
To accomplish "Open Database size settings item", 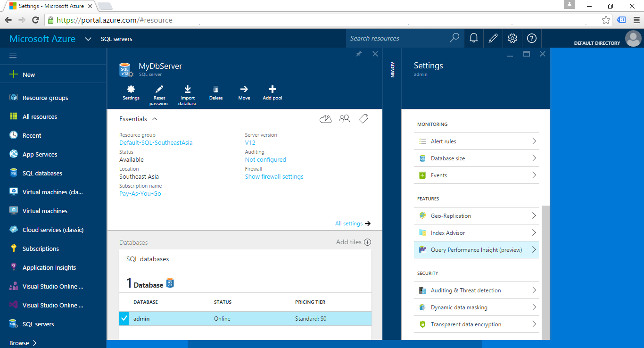I will point(476,158).
